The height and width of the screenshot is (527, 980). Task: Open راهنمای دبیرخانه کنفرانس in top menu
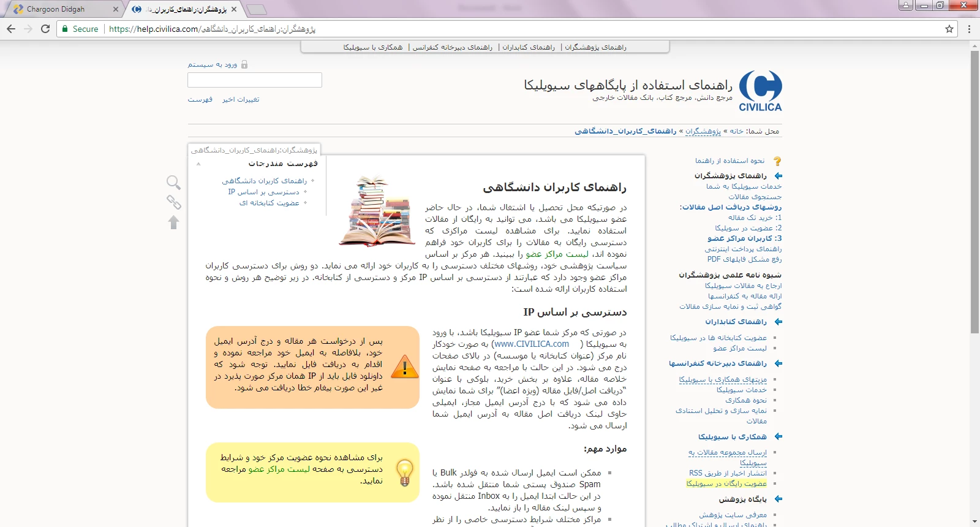(x=453, y=47)
